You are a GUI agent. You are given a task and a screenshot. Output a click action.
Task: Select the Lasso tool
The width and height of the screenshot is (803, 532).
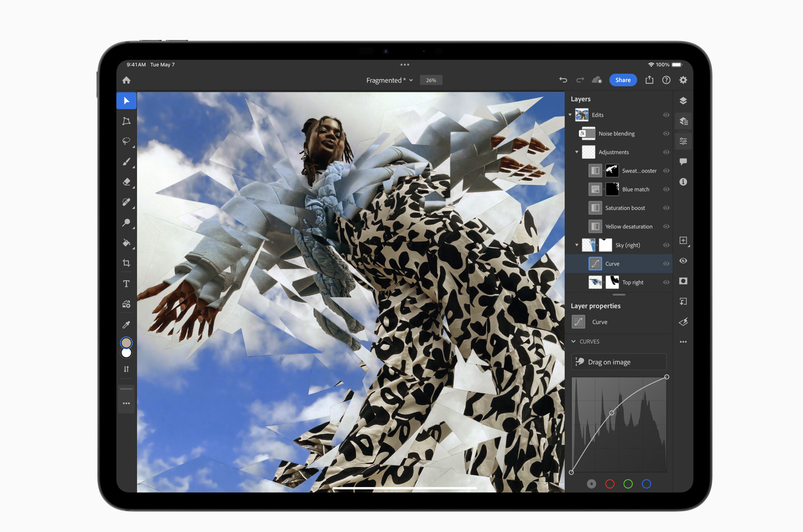pos(126,141)
